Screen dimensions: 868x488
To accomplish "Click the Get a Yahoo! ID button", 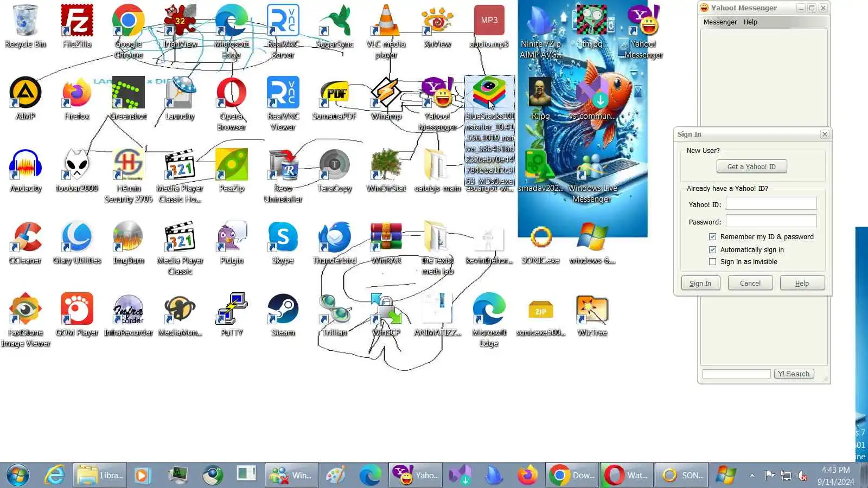I will 751,167.
